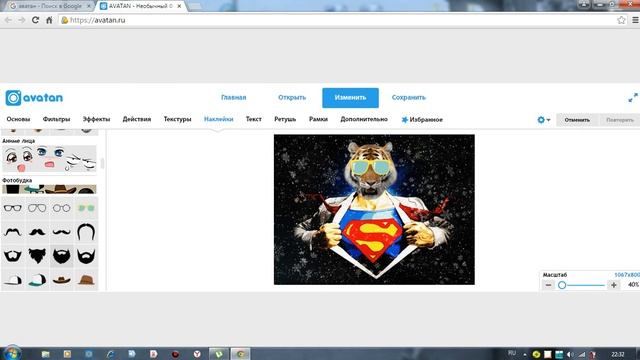The width and height of the screenshot is (640, 360).
Task: Open the Аниме лица sticker pack
Action: (49, 158)
